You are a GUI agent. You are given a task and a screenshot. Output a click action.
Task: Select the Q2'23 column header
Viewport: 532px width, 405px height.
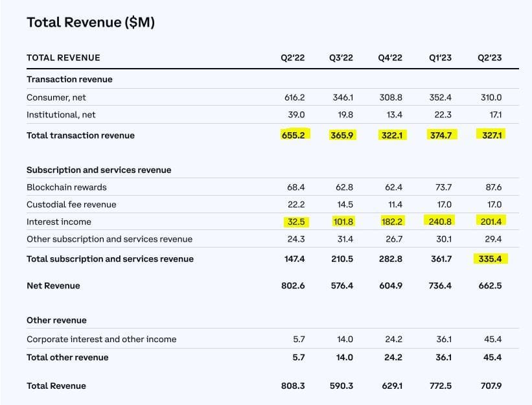pyautogui.click(x=489, y=58)
